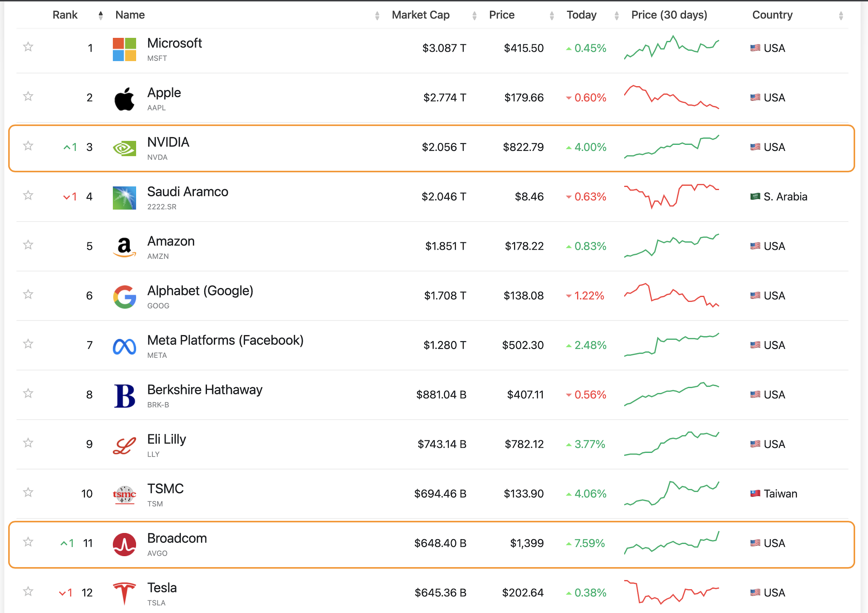Toggle the favorite star for Tesla
The width and height of the screenshot is (868, 613).
pos(28,592)
